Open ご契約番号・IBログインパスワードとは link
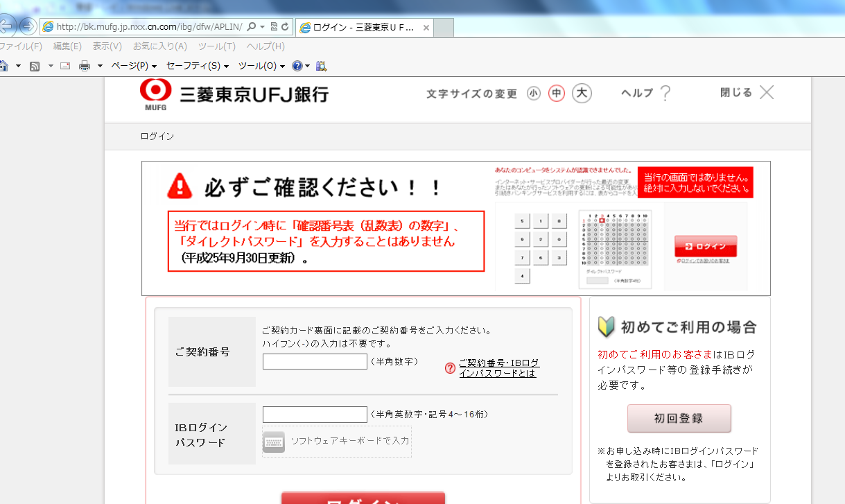Screen dimensions: 845x504 (x=499, y=368)
